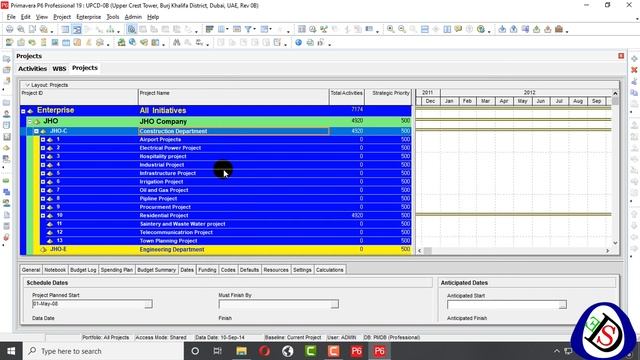
Task: Expand the Airport Projects node
Action: coord(43,140)
